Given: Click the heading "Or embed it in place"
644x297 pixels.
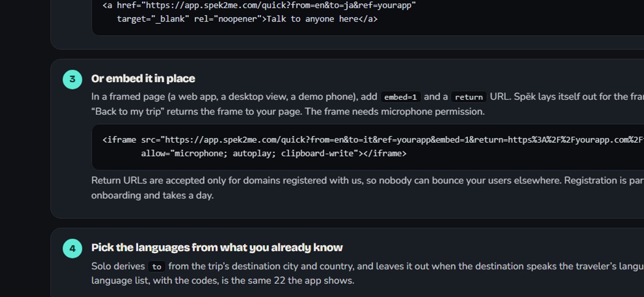Looking at the screenshot, I should click(143, 78).
